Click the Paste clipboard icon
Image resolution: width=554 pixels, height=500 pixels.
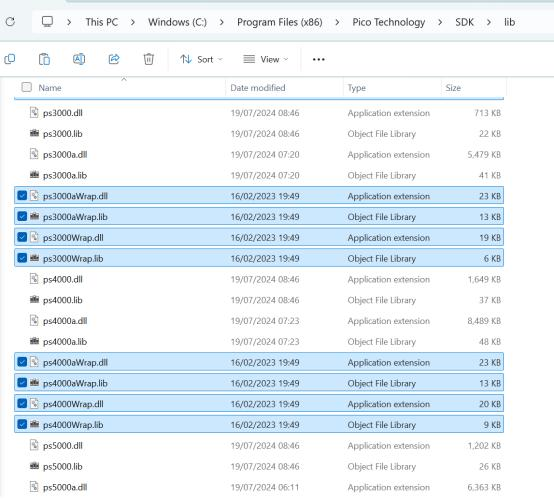coord(44,59)
